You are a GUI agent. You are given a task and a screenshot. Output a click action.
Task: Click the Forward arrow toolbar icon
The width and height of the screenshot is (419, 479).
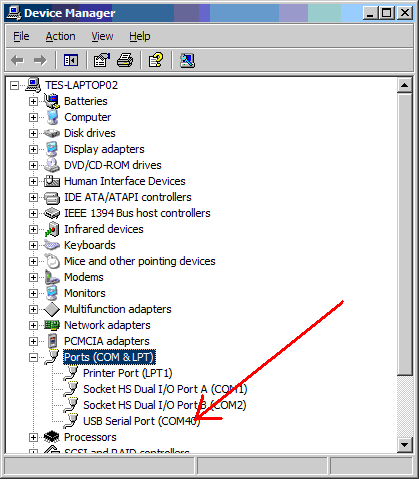coord(40,60)
